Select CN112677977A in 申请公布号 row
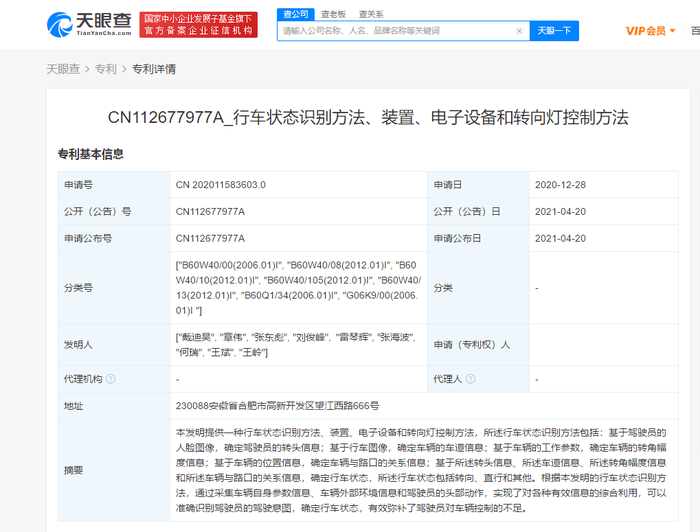 pyautogui.click(x=210, y=238)
